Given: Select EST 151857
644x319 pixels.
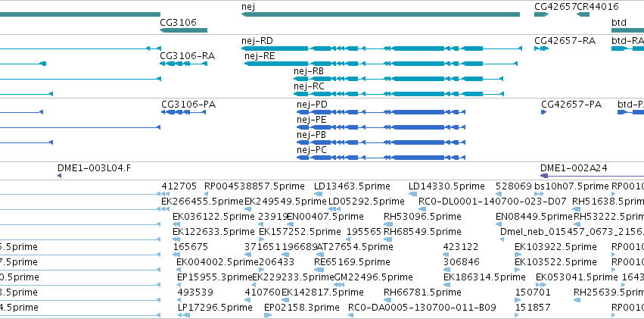Looking at the screenshot, I should (532, 308).
